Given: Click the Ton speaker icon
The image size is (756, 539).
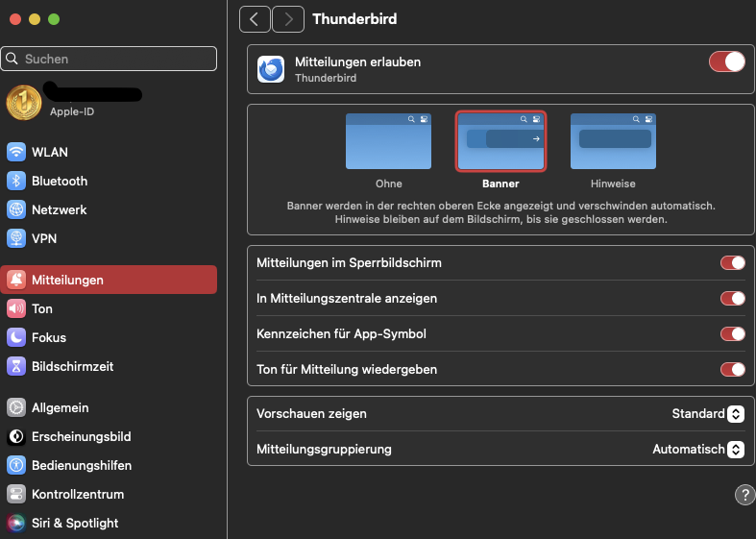Looking at the screenshot, I should pyautogui.click(x=16, y=308).
